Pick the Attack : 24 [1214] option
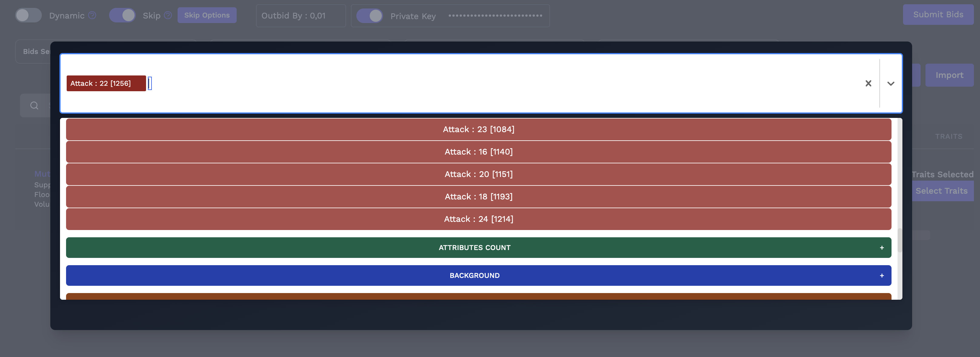 click(x=478, y=219)
